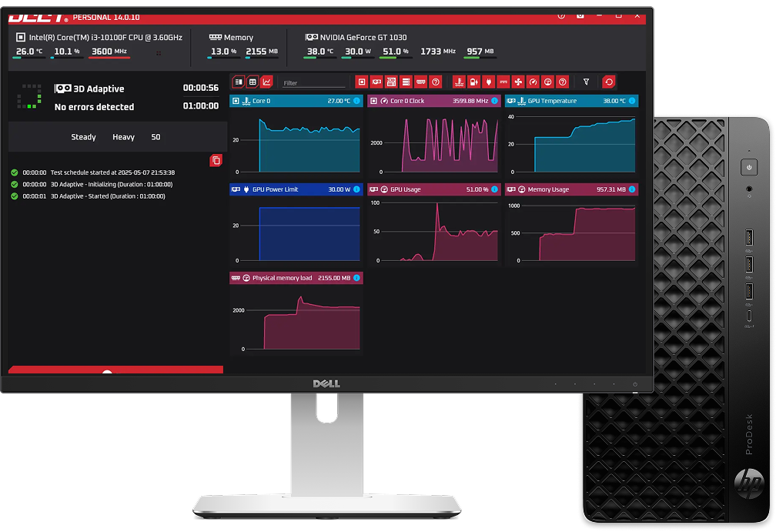Click the GPU Usage graph header

click(x=434, y=189)
